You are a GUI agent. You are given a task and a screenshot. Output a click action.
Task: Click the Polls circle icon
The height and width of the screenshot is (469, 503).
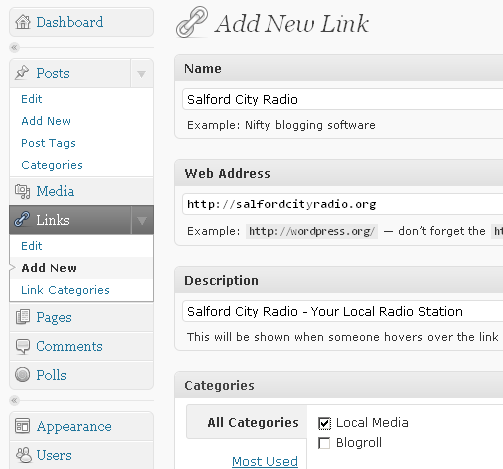(x=23, y=375)
